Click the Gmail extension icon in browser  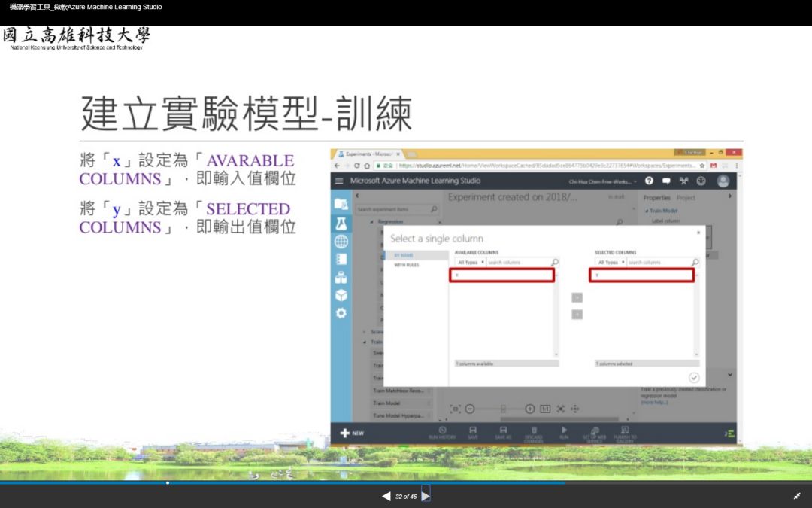[x=714, y=166]
